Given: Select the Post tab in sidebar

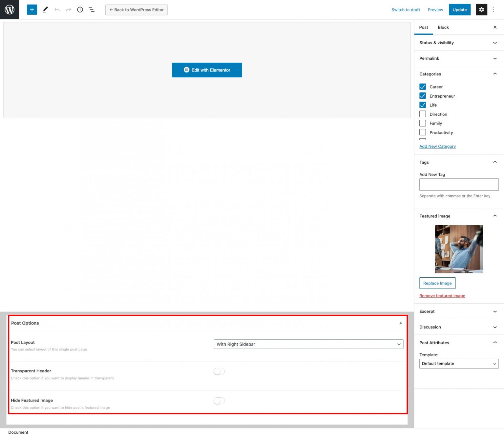Looking at the screenshot, I should [424, 27].
